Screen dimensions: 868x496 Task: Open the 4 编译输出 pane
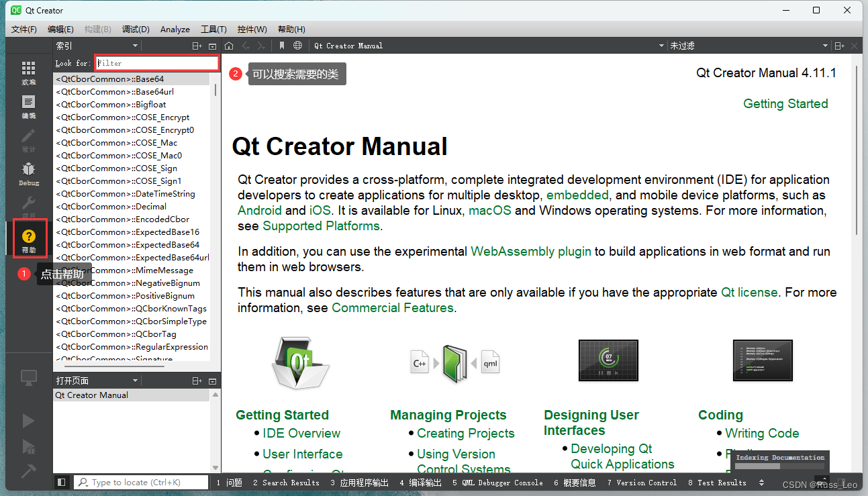tap(420, 483)
